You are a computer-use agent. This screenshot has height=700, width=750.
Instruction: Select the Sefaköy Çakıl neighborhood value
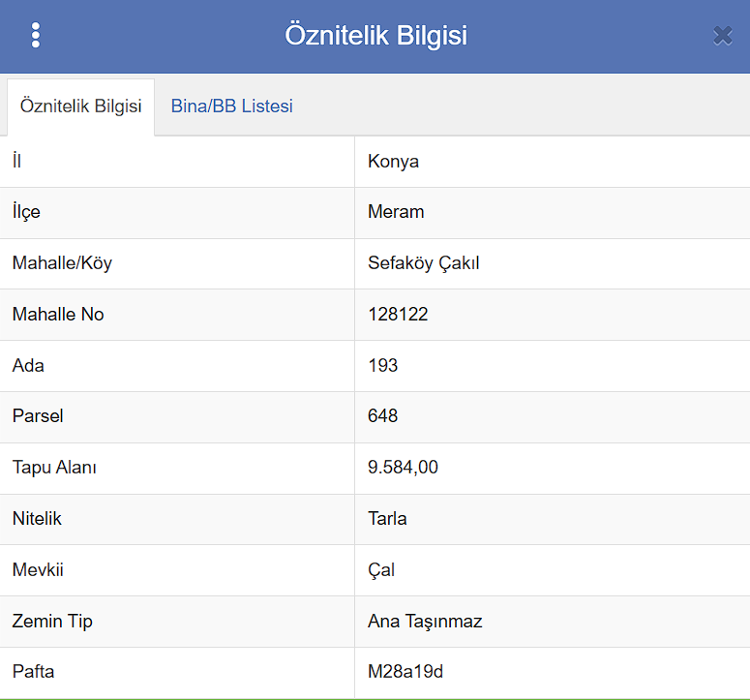[424, 263]
